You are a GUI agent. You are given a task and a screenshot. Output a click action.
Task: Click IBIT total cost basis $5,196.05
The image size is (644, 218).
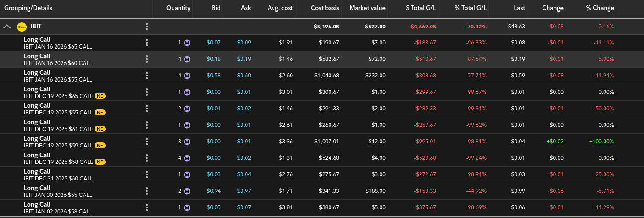pyautogui.click(x=326, y=27)
